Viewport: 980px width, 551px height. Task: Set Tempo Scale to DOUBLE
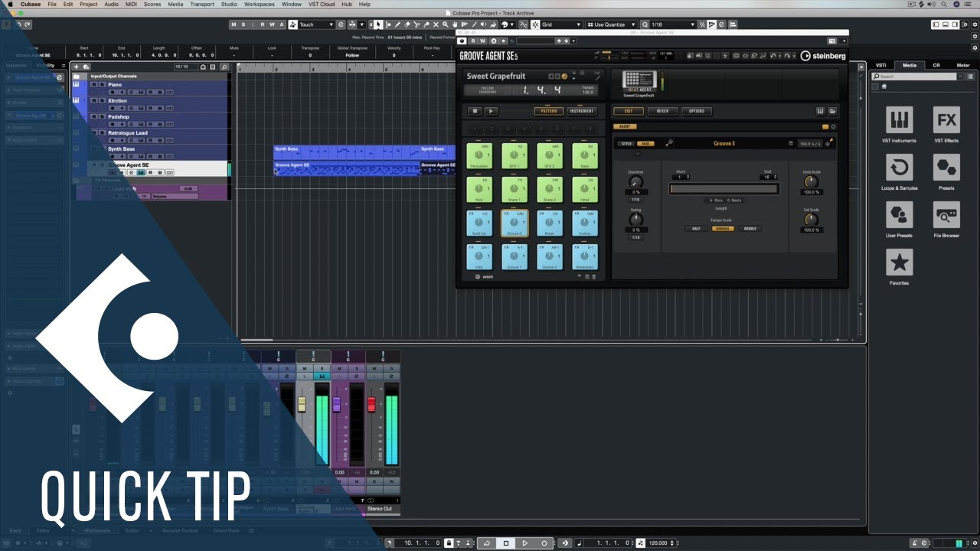point(750,229)
